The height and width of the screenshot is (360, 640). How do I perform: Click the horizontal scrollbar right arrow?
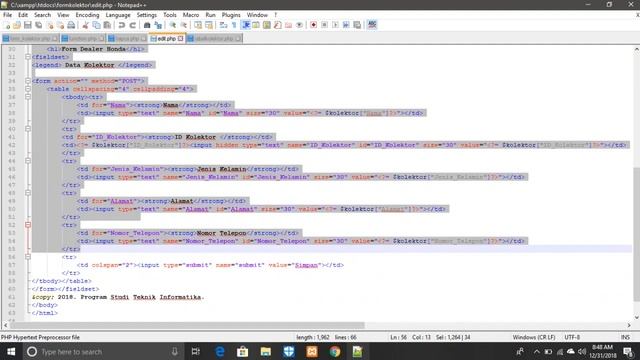click(x=629, y=325)
